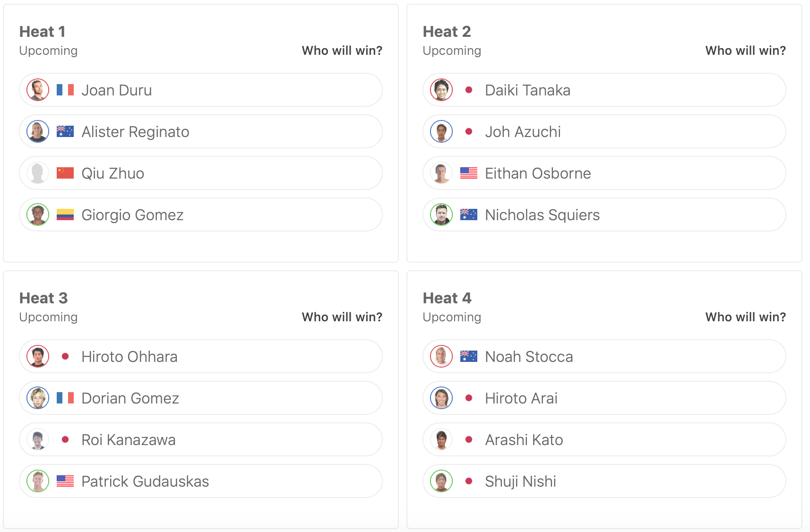Open the Heat 2 heading

[447, 32]
